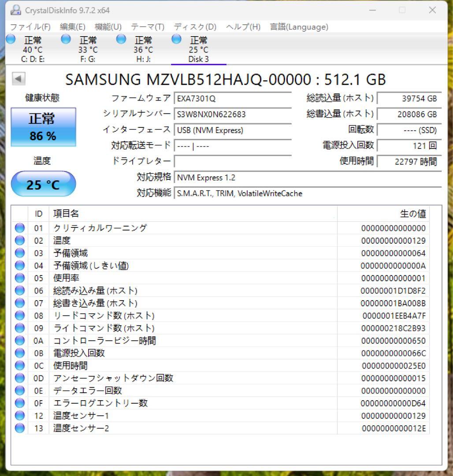Click the power on hours value 22797 時間

[409, 161]
